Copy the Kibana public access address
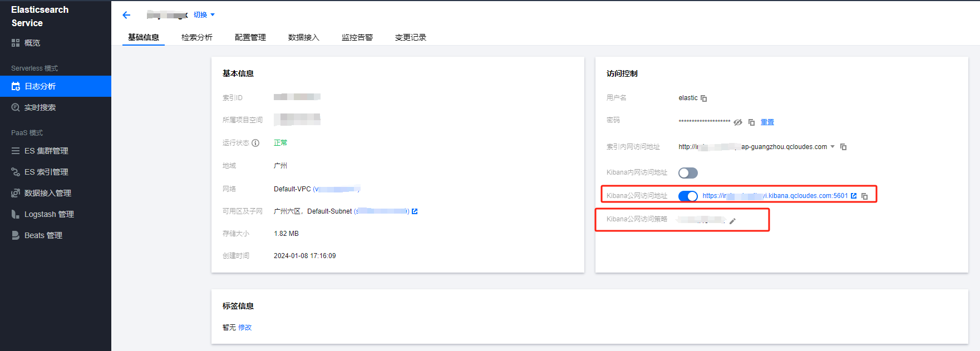 pos(864,196)
